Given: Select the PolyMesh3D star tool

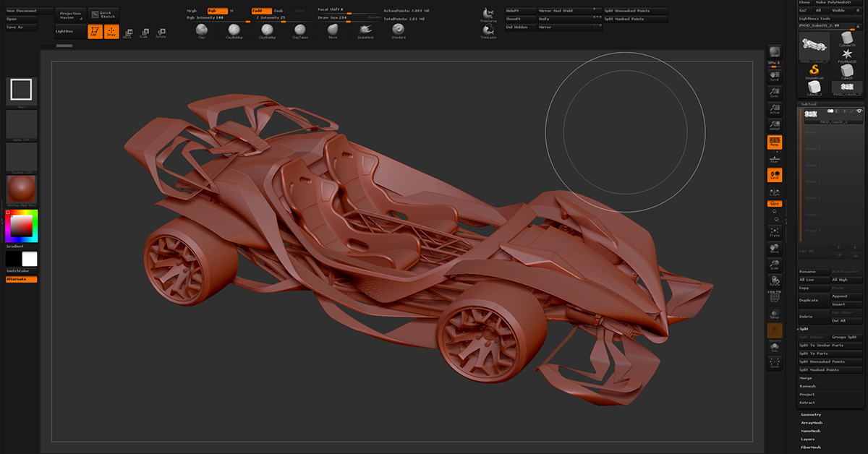Looking at the screenshot, I should click(x=846, y=56).
